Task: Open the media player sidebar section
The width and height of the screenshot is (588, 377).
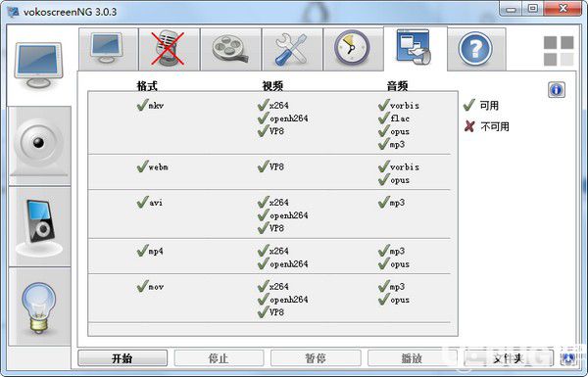Action: [39, 226]
